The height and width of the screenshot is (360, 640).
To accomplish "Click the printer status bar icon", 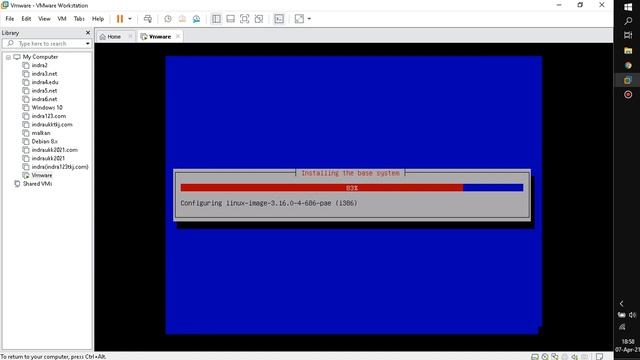I will (x=564, y=357).
